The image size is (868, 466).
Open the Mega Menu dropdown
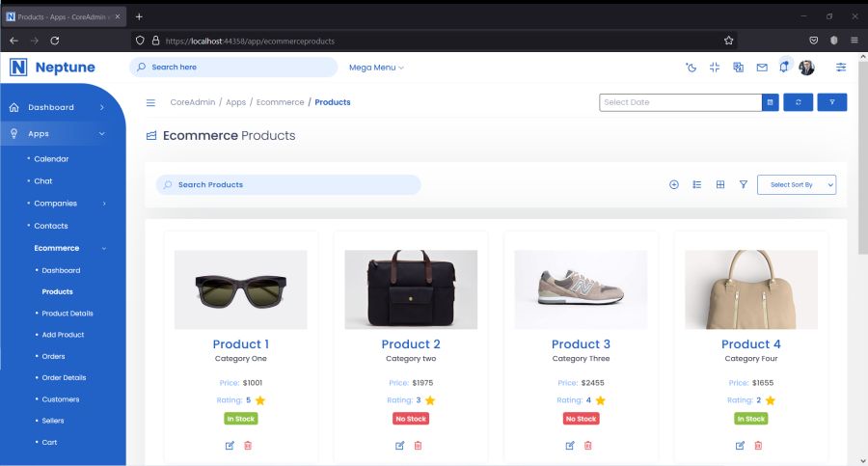pyautogui.click(x=376, y=68)
